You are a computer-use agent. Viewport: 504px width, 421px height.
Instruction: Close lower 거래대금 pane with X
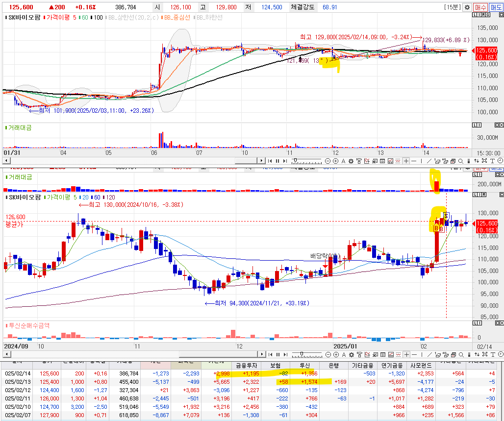coord(502,174)
